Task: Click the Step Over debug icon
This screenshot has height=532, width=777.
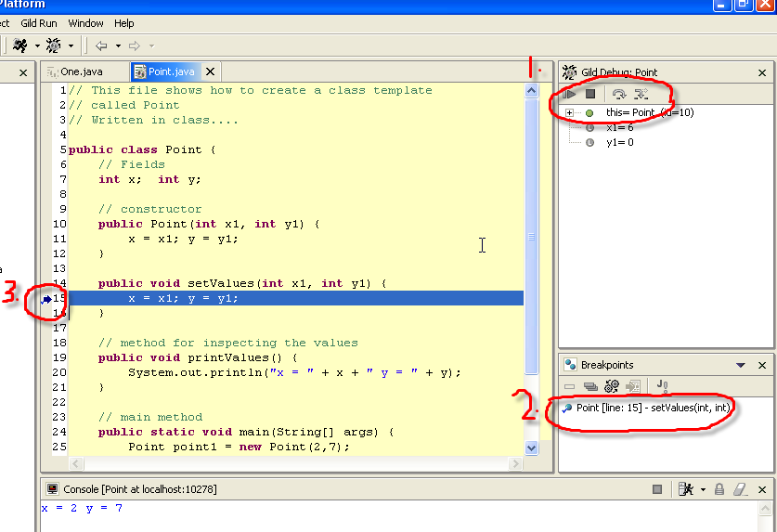Action: pyautogui.click(x=618, y=94)
